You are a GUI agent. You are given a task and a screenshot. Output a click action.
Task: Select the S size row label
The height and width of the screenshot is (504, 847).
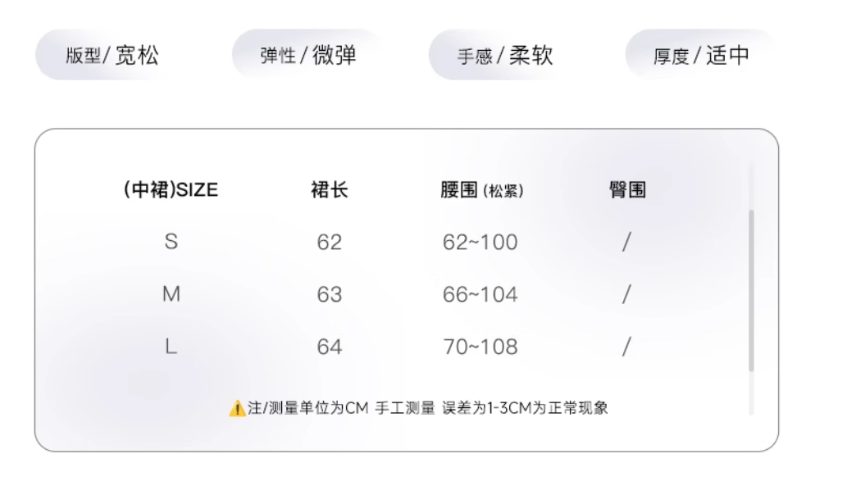171,243
